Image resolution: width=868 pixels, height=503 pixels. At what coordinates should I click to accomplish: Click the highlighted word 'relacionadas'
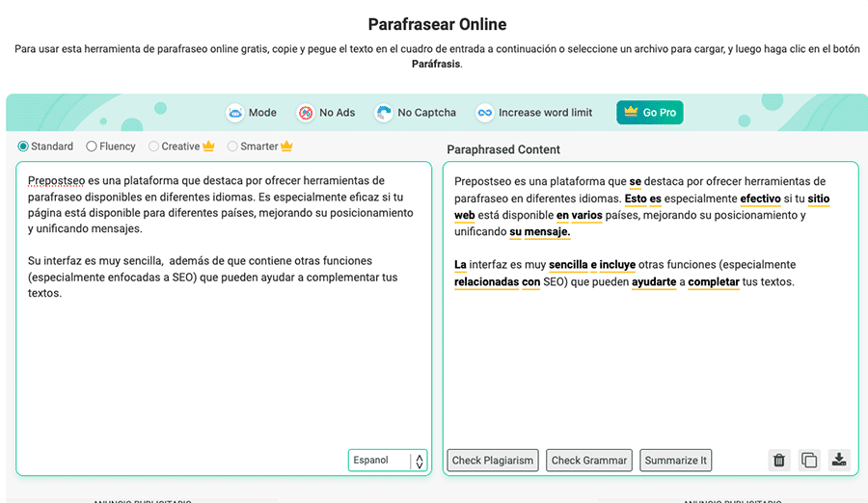[486, 282]
